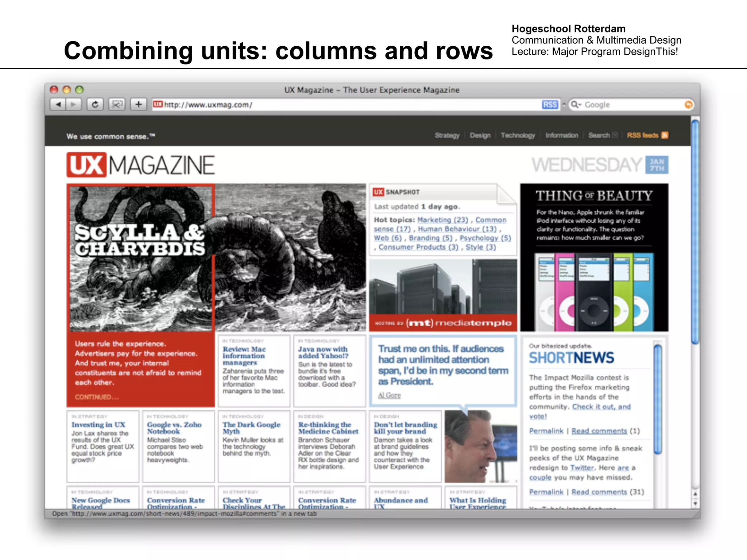Open What Is Holding User Experience article
This screenshot has height=560, width=747.
478,503
